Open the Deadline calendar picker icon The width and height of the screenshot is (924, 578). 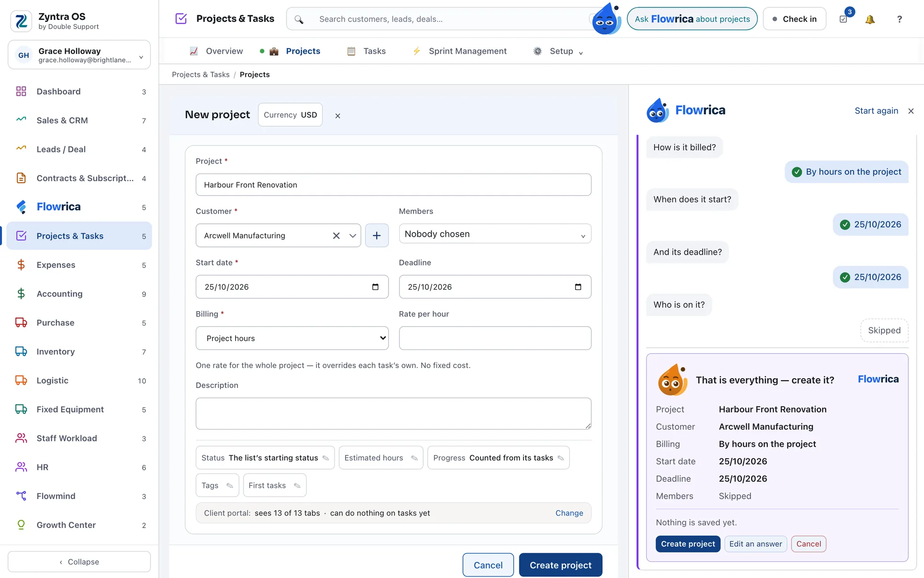coord(578,287)
